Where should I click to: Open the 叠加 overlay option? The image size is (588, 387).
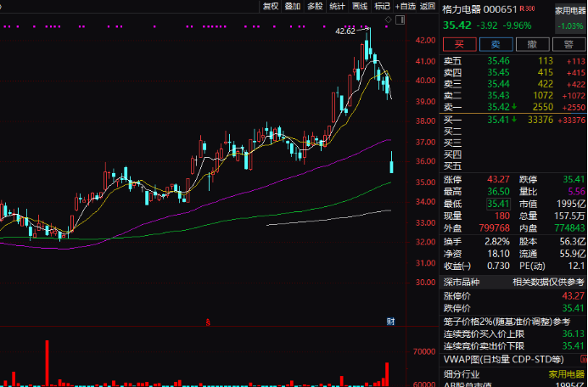tap(293, 6)
